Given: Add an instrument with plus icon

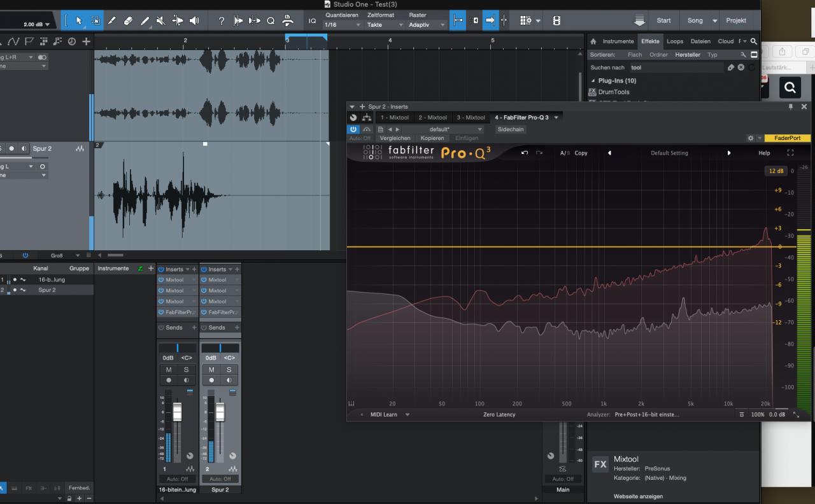Looking at the screenshot, I should tap(151, 269).
